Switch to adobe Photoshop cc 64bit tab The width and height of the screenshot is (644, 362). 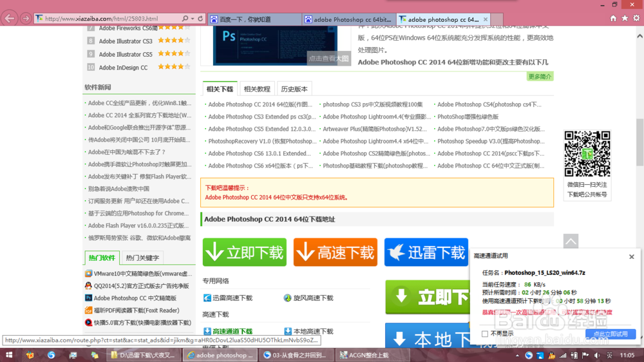tap(350, 19)
